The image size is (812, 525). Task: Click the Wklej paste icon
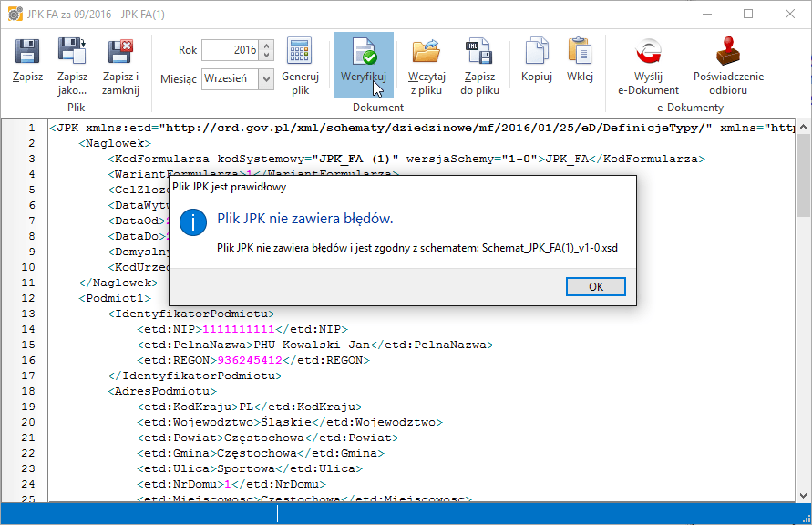[580, 53]
